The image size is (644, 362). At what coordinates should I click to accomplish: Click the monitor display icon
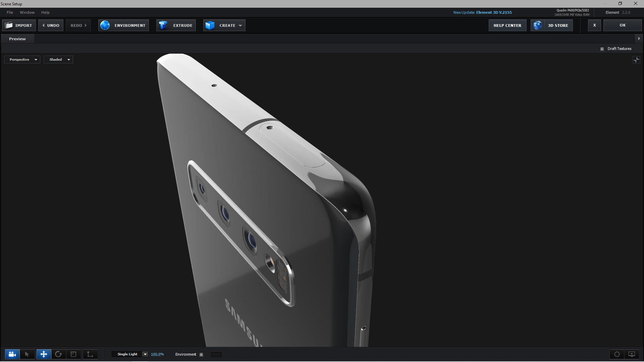pos(632,354)
